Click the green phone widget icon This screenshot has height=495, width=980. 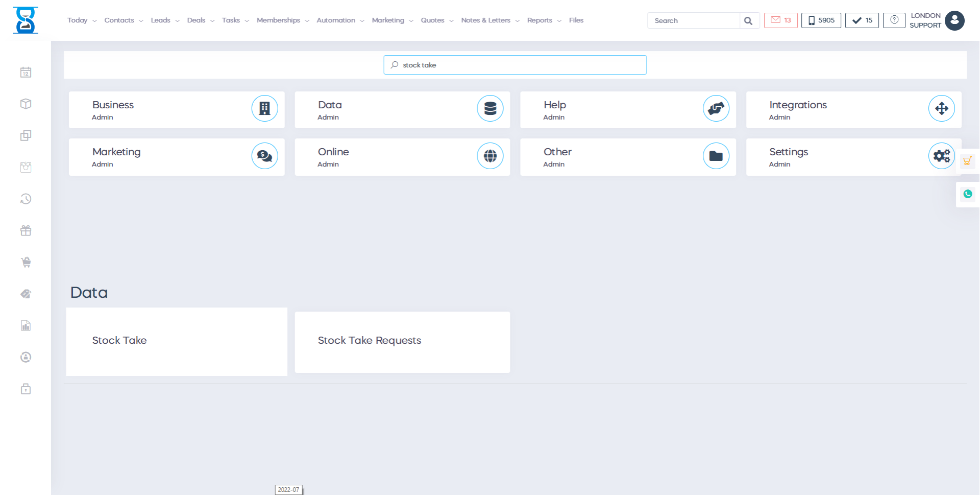pyautogui.click(x=967, y=194)
